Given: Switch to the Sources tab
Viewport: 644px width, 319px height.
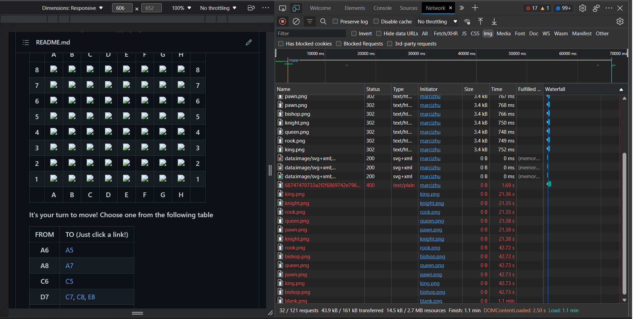Looking at the screenshot, I should pyautogui.click(x=408, y=8).
